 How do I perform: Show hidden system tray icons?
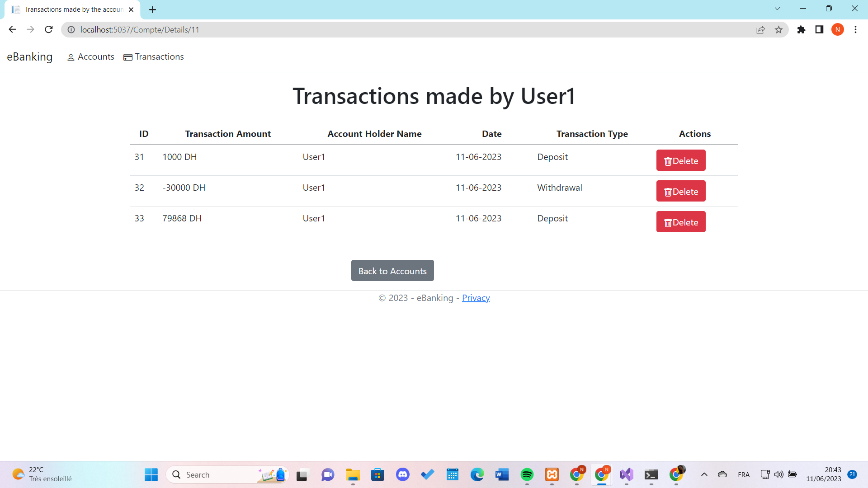coord(704,474)
